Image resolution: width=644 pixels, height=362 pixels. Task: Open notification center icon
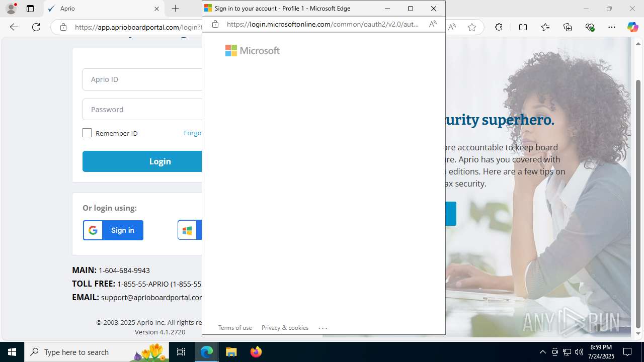pos(627,352)
